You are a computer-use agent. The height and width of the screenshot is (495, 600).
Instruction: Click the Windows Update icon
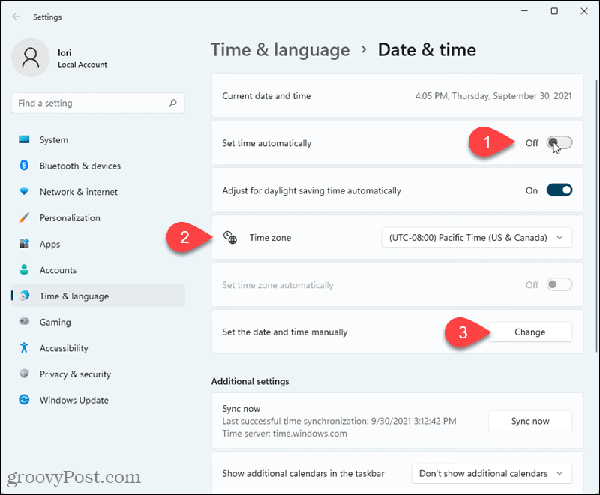(x=24, y=400)
